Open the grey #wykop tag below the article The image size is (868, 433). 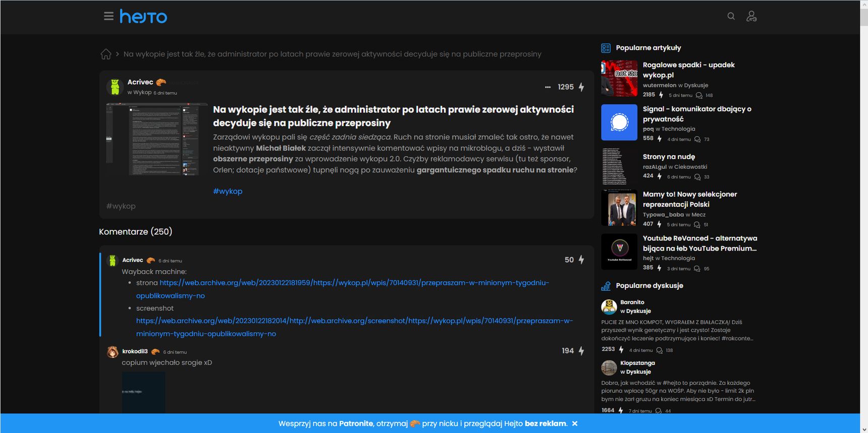[121, 206]
